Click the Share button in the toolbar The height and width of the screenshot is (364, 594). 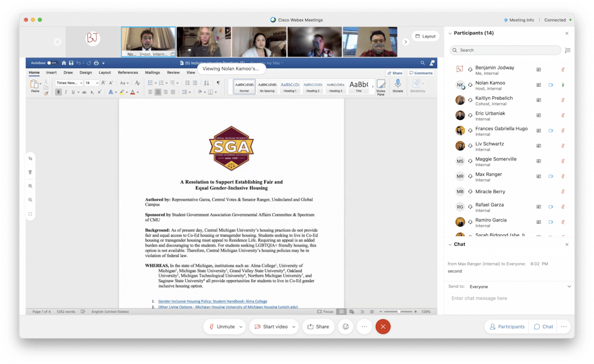[x=318, y=327]
